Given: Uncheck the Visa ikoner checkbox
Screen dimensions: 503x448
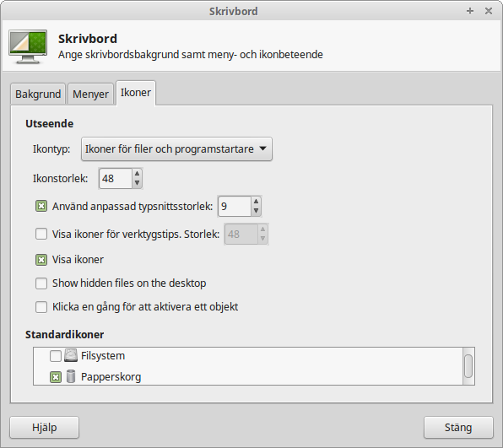Looking at the screenshot, I should click(x=41, y=260).
